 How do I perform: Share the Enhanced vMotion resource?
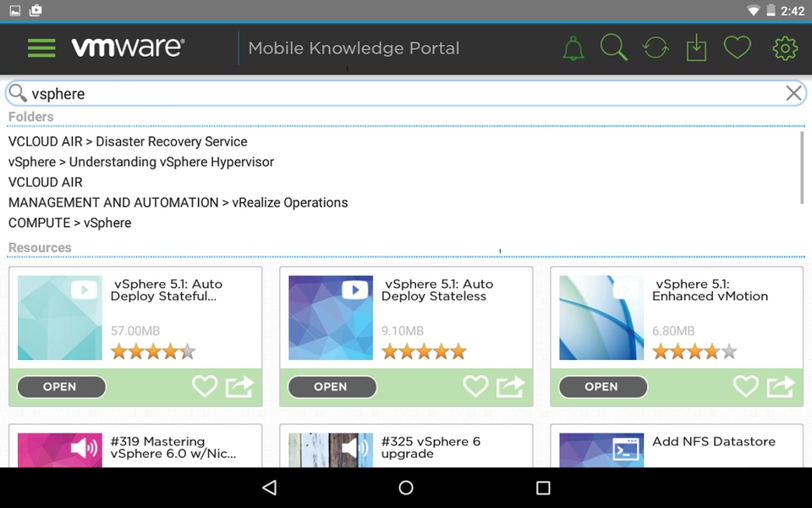click(x=782, y=386)
